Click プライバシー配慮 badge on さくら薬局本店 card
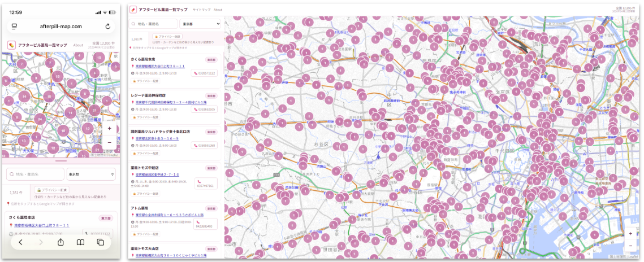 145,81
